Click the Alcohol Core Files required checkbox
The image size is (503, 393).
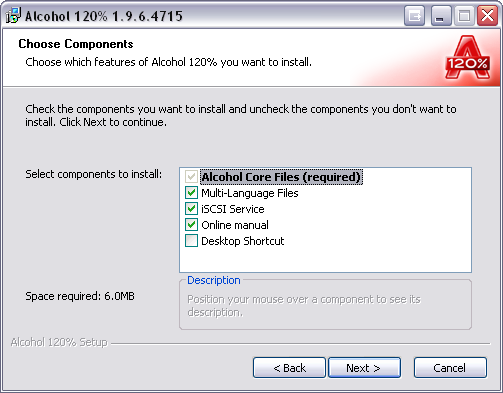[191, 177]
